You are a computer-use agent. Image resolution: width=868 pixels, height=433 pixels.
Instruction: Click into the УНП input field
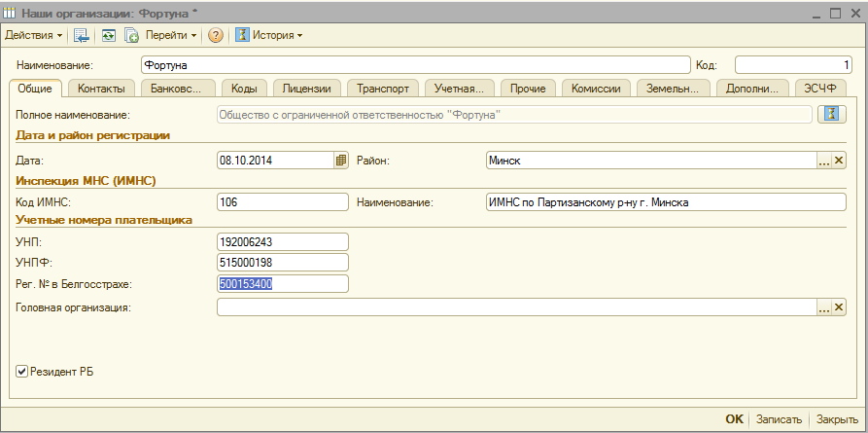(282, 241)
